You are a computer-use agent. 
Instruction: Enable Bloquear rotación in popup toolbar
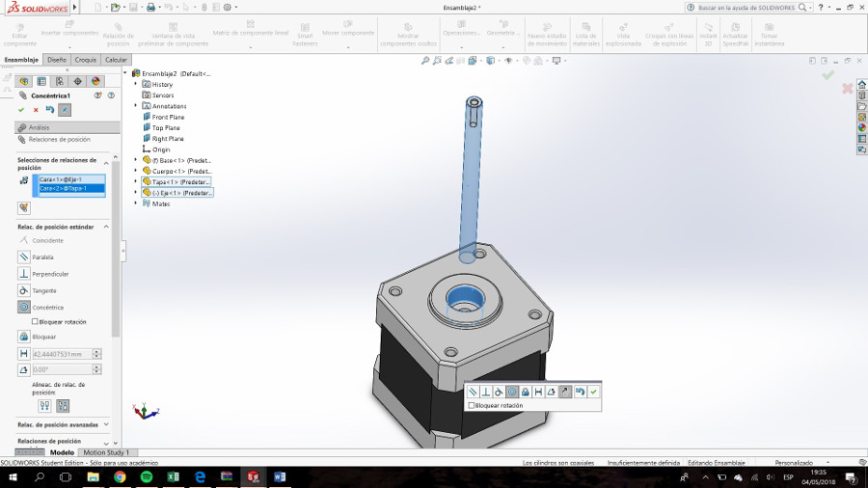click(x=472, y=405)
